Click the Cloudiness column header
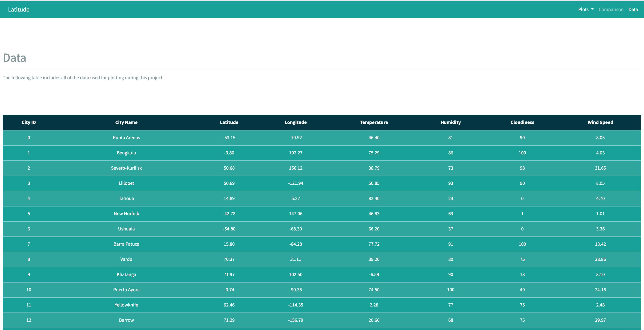Screen dimensions: 644x330 coord(522,122)
